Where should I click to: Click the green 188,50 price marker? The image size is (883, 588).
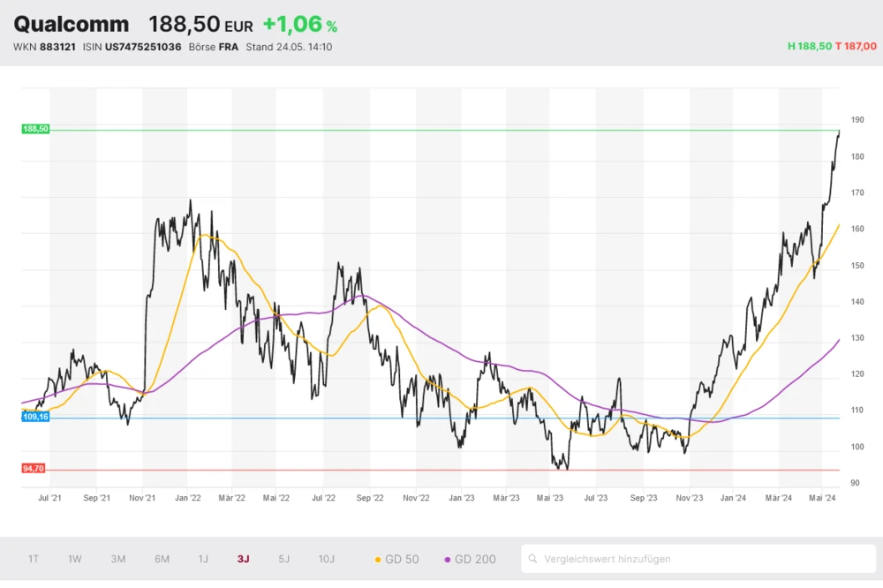[35, 129]
